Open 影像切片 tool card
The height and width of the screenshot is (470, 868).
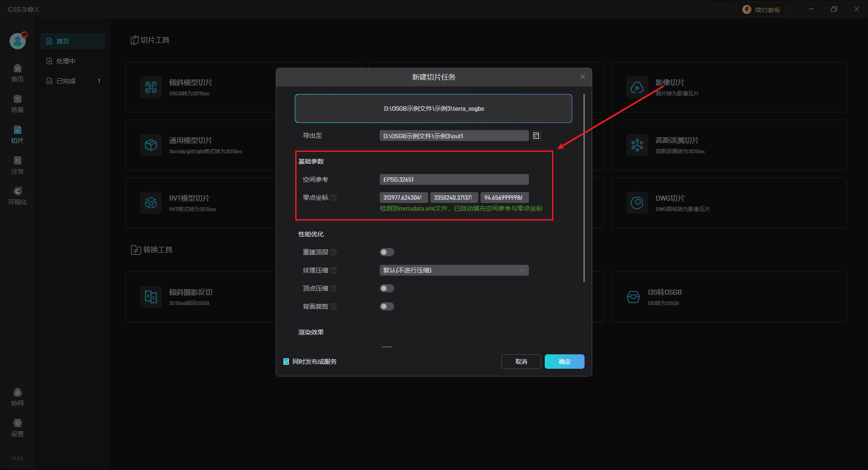[x=729, y=87]
